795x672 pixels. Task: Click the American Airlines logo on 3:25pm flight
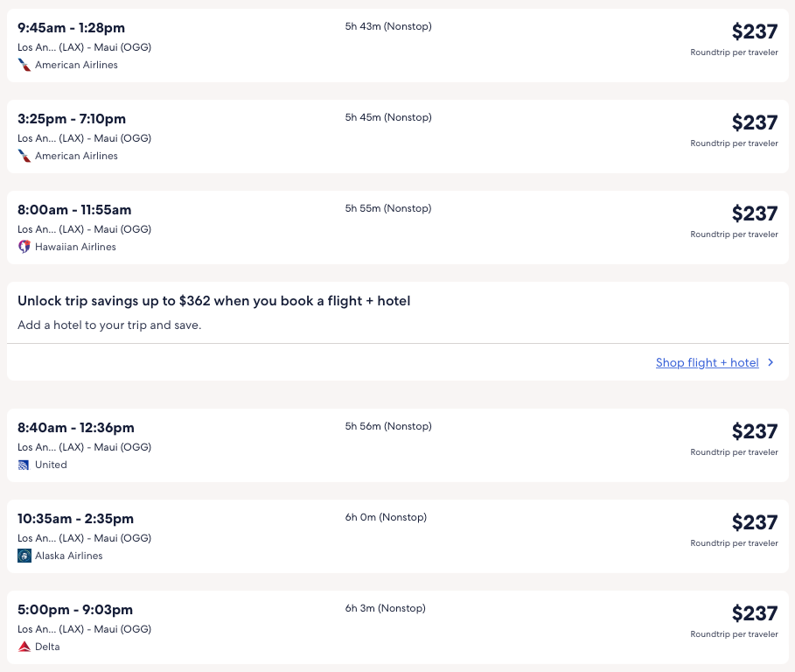(24, 156)
